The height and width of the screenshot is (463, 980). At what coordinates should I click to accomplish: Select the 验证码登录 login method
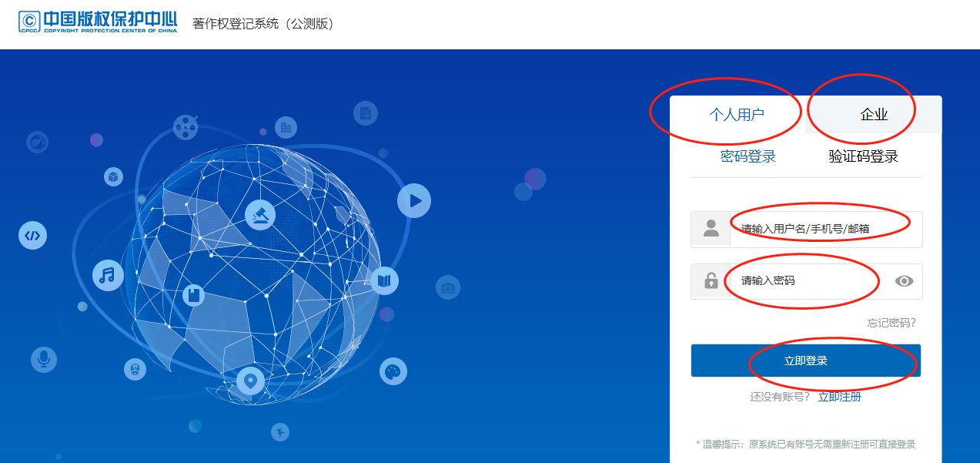[863, 156]
